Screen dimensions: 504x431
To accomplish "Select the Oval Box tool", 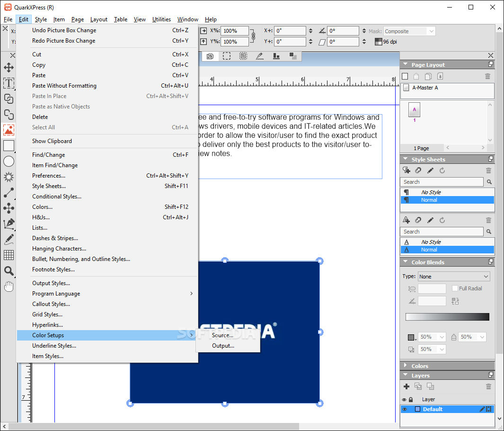I will [9, 161].
